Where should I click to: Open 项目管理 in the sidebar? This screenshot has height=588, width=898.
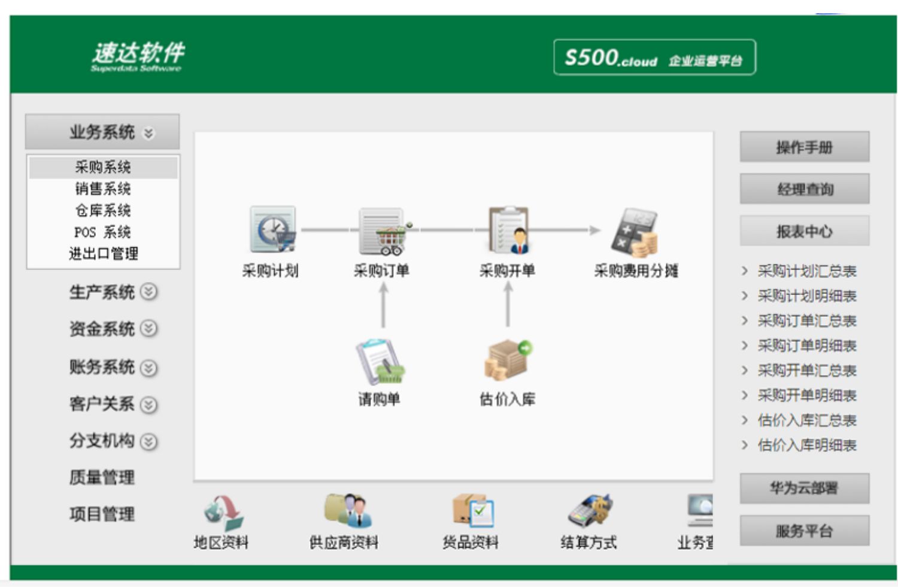pyautogui.click(x=102, y=514)
